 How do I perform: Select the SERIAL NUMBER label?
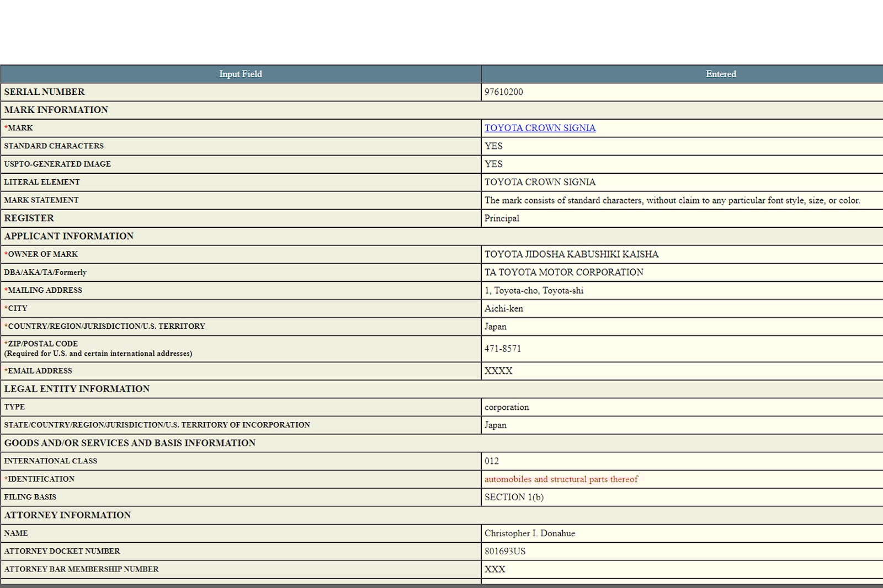coord(44,92)
